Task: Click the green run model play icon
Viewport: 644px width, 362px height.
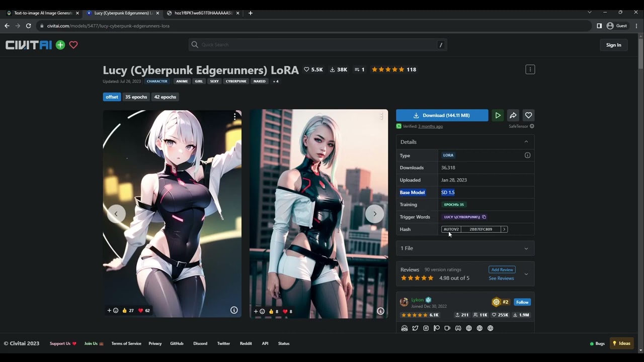Action: (x=498, y=115)
